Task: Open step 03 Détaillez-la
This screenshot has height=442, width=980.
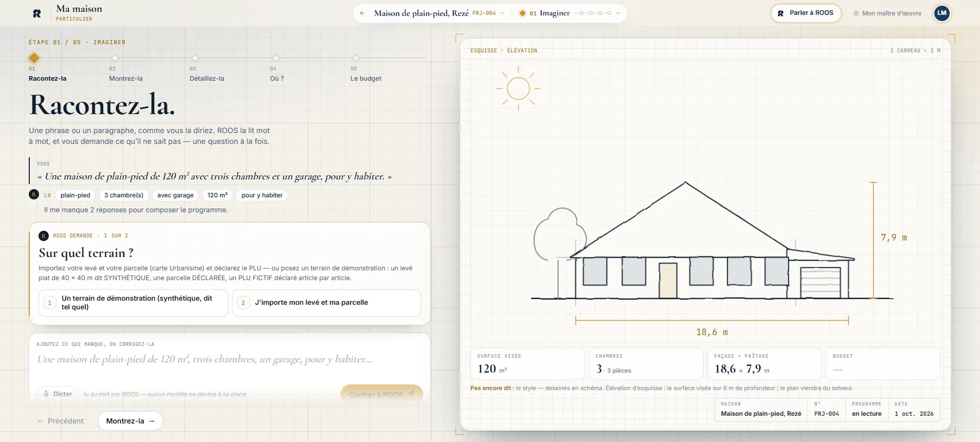Action: pos(206,68)
